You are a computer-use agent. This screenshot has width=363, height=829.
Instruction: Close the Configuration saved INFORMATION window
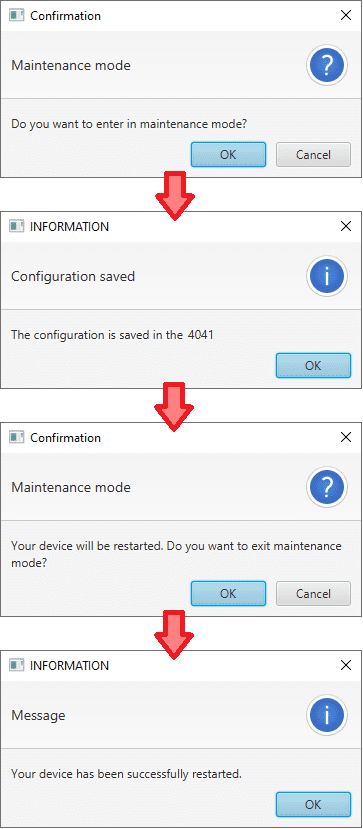[346, 226]
